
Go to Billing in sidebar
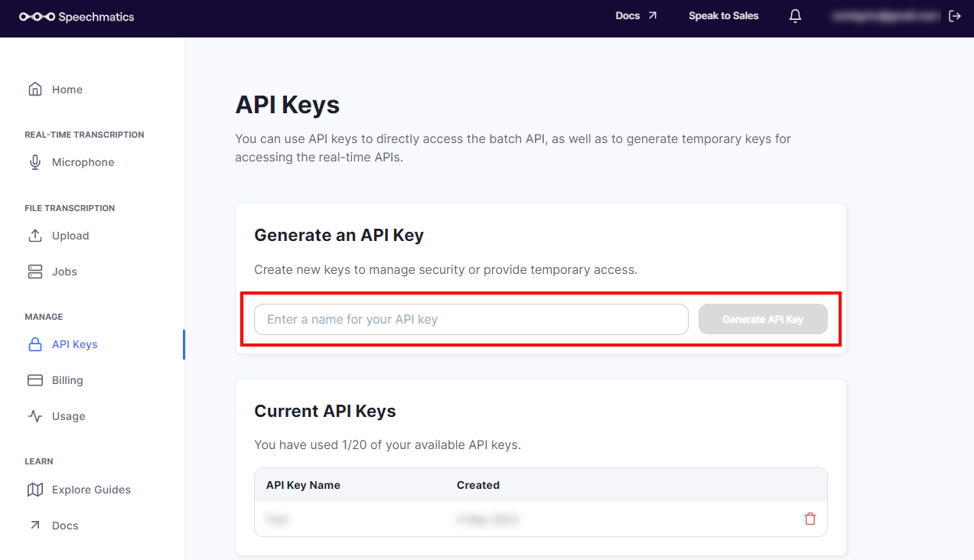pos(67,380)
